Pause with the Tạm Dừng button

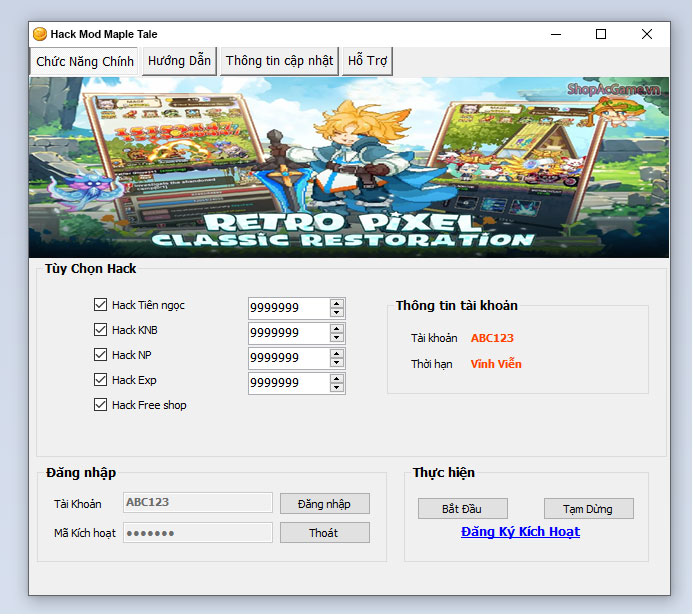[x=589, y=509]
